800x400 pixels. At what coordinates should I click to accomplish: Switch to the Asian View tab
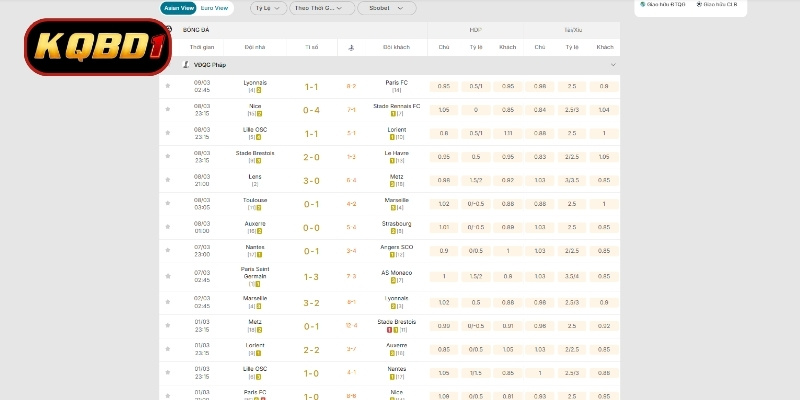click(178, 8)
